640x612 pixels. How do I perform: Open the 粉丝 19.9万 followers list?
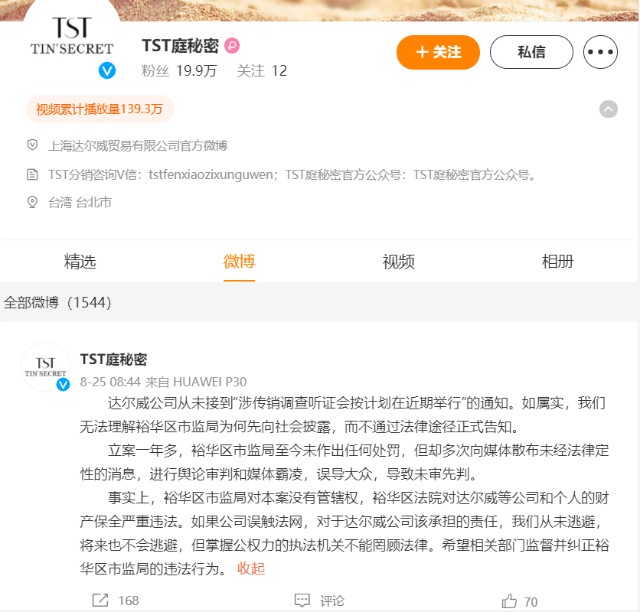(179, 71)
